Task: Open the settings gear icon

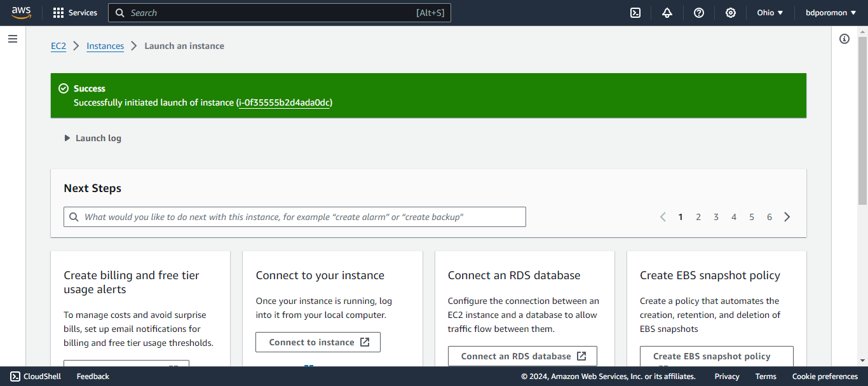Action: click(x=730, y=13)
